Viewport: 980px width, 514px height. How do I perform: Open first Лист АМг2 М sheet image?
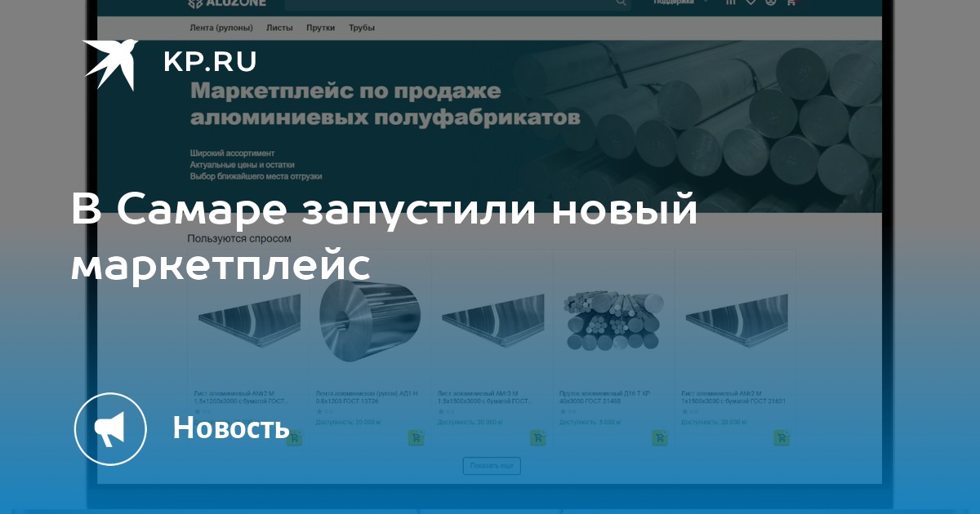pos(247,322)
